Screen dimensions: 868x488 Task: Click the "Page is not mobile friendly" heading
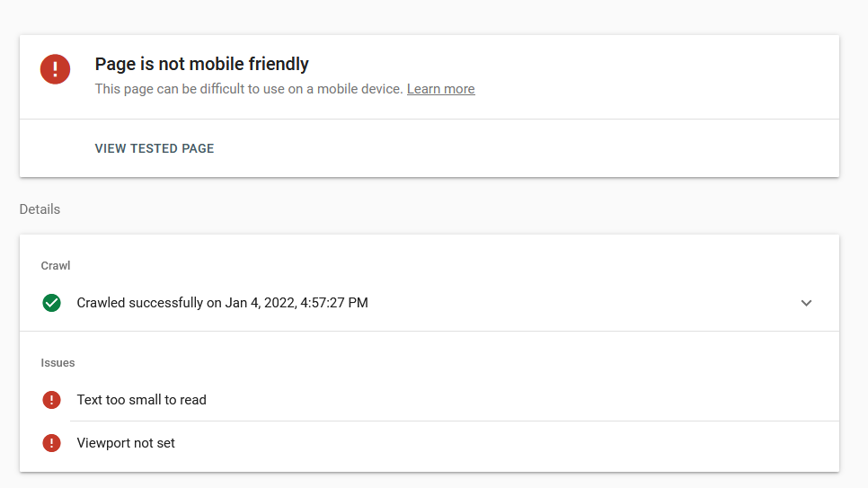pyautogui.click(x=202, y=64)
